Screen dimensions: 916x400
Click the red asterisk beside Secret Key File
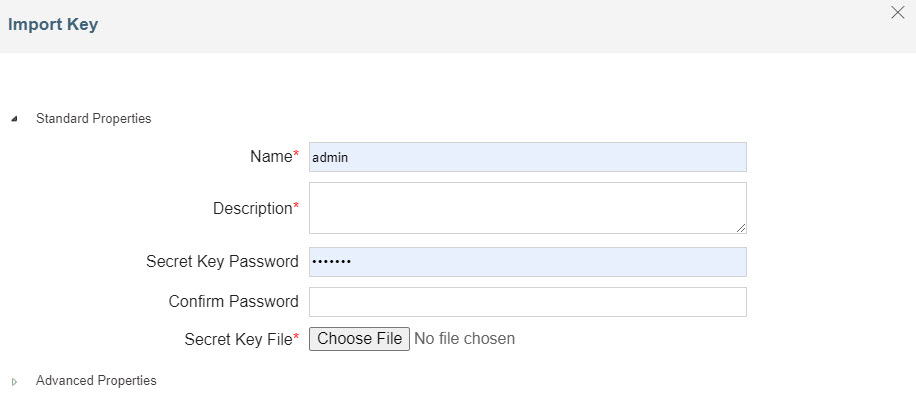296,338
